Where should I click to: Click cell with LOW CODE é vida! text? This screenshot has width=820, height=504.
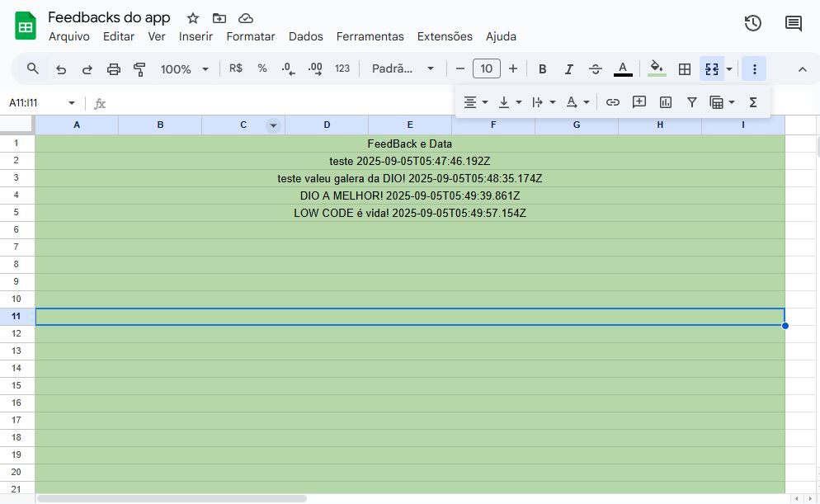coord(410,213)
